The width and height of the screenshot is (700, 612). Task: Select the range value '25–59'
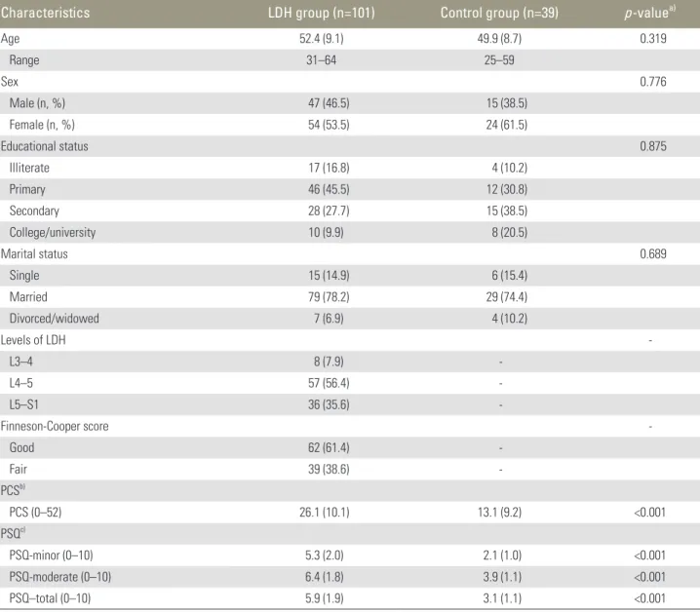499,59
